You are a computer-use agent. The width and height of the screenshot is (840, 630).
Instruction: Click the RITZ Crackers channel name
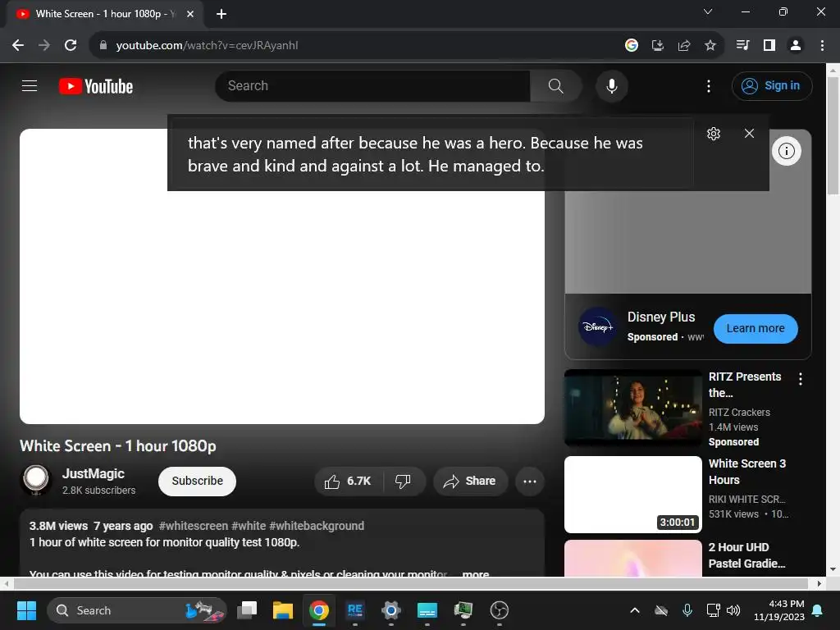click(739, 412)
